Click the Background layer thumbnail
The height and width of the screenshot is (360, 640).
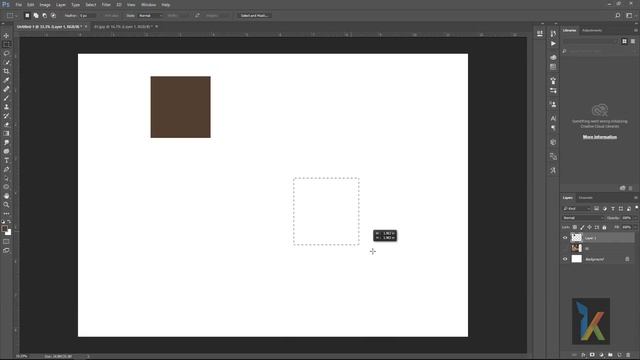(576, 259)
